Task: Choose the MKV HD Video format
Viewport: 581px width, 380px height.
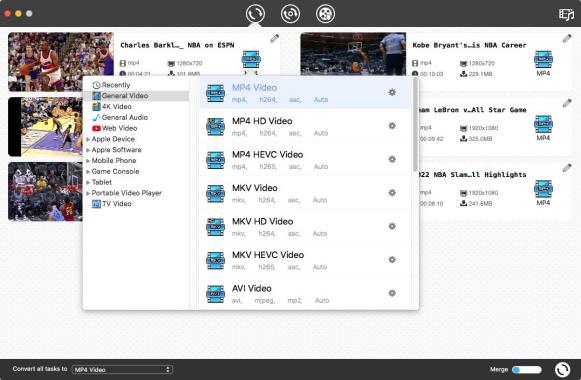Action: (x=305, y=226)
